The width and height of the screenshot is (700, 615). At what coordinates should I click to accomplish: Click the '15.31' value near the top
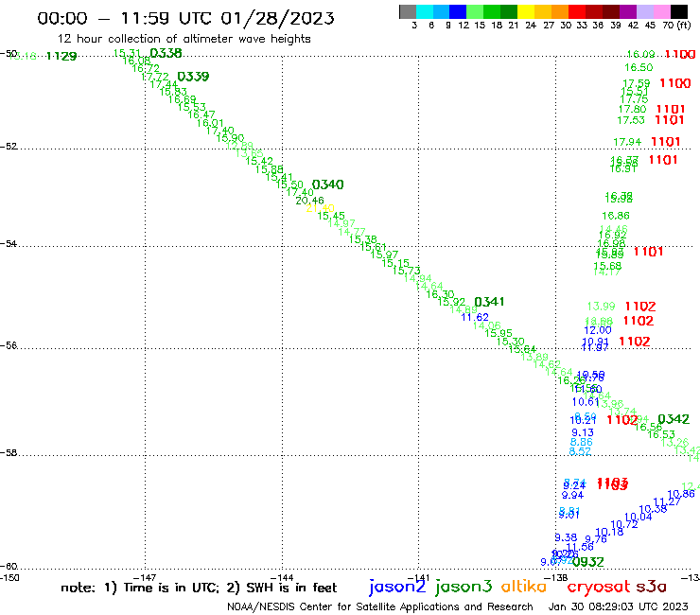pos(128,53)
